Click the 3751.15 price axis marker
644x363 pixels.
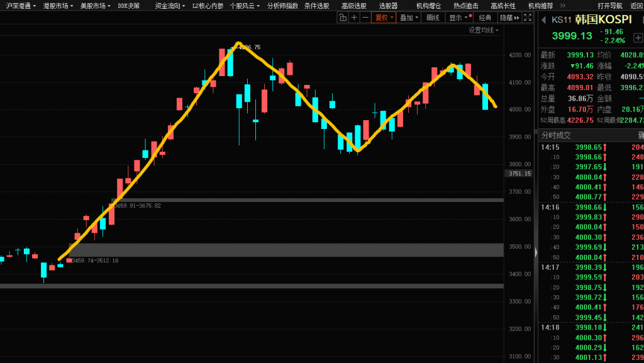point(519,173)
